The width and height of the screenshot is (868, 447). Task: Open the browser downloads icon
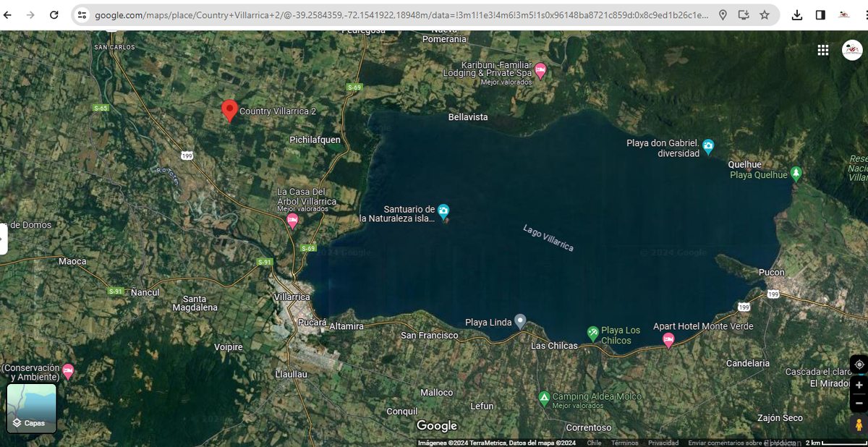pyautogui.click(x=797, y=14)
